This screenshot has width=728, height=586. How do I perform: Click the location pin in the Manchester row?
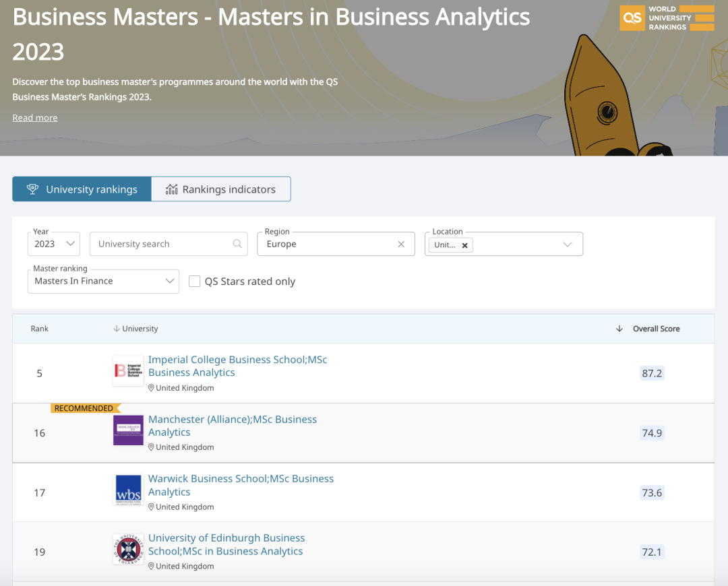pos(151,447)
